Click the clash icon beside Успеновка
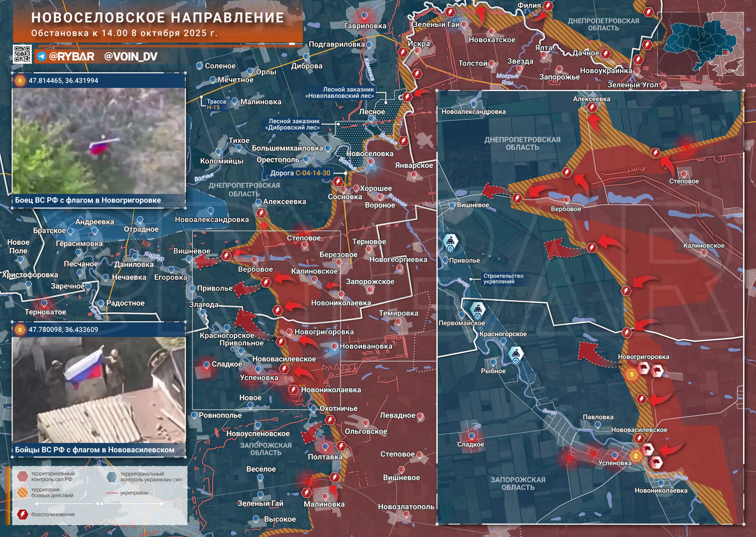 [x=285, y=369]
